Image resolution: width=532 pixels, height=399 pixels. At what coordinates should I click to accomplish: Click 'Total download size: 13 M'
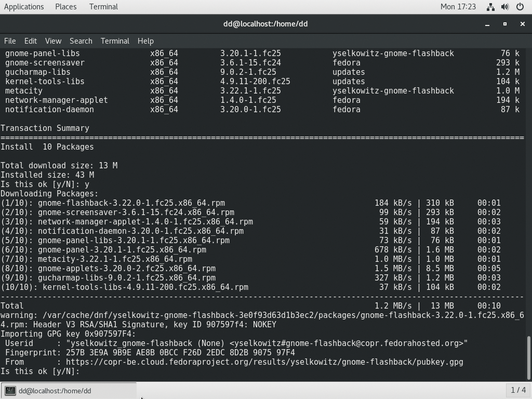pos(59,166)
